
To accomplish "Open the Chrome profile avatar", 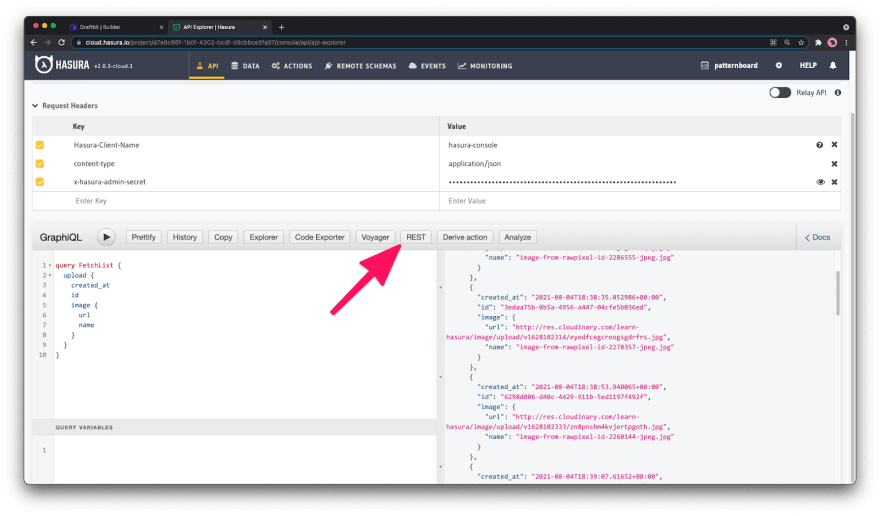I will click(832, 42).
